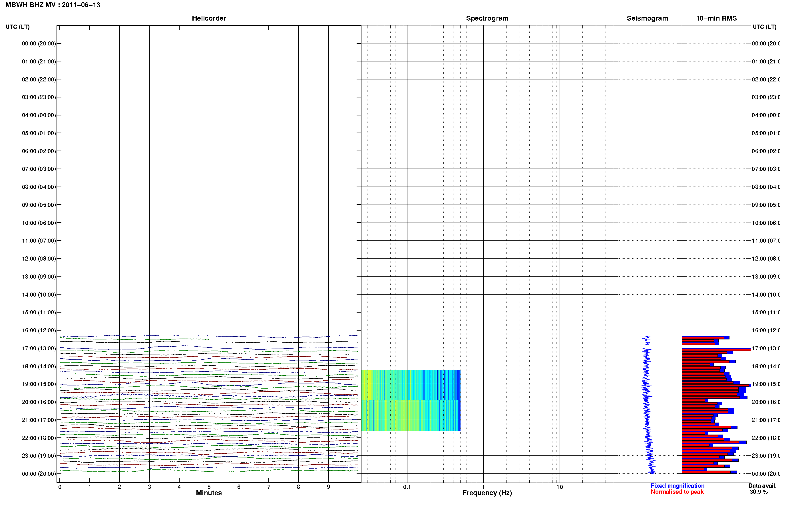Click the '10' frequency tick label
The height and width of the screenshot is (508, 812).
pyautogui.click(x=560, y=487)
